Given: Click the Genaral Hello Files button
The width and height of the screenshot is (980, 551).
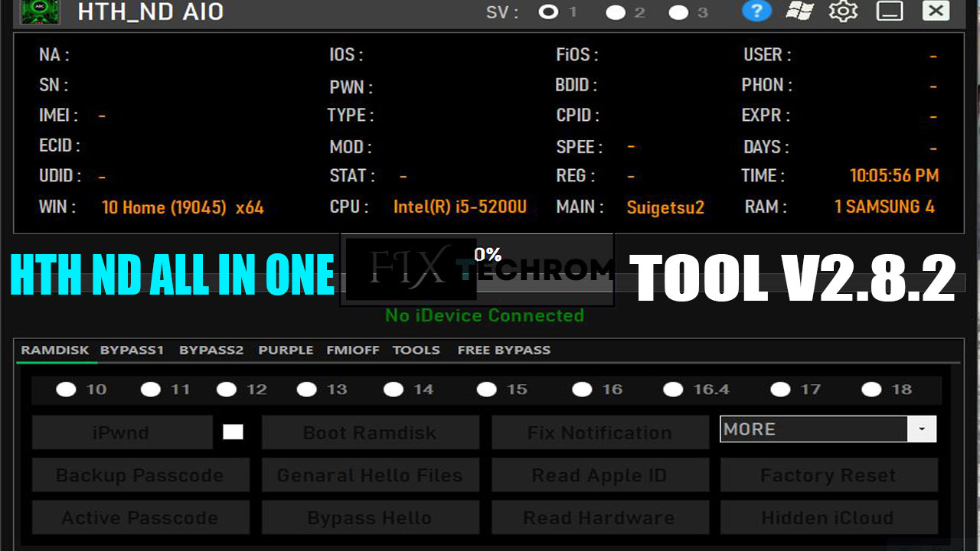Looking at the screenshot, I should pyautogui.click(x=371, y=475).
